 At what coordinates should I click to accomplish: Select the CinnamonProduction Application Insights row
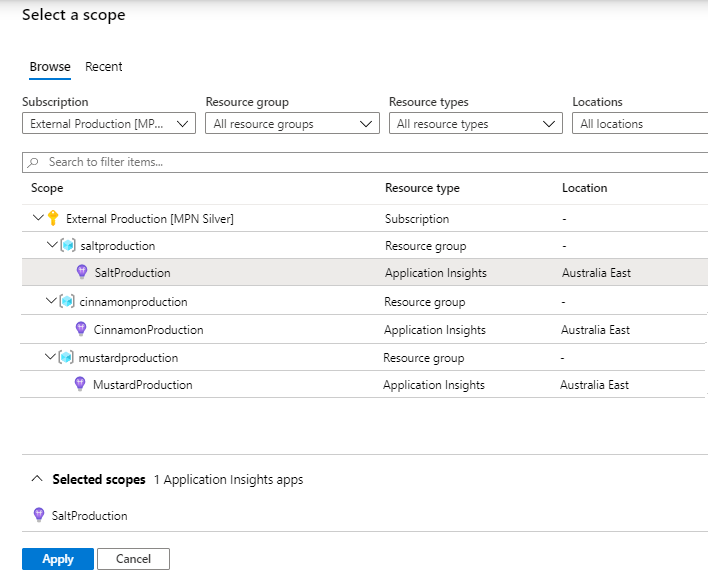point(363,329)
